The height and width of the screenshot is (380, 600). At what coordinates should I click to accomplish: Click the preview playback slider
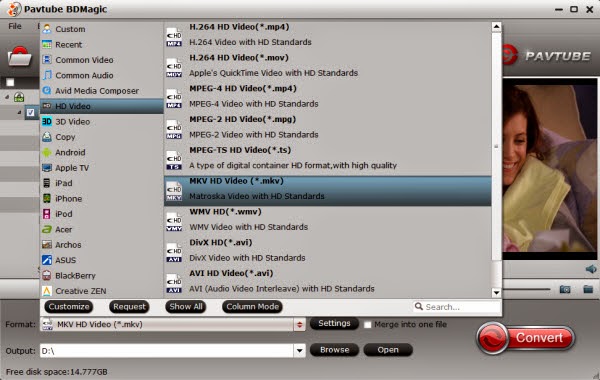(526, 289)
